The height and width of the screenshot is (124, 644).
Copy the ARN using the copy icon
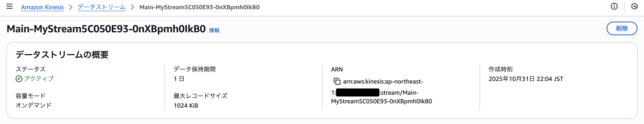[337, 81]
